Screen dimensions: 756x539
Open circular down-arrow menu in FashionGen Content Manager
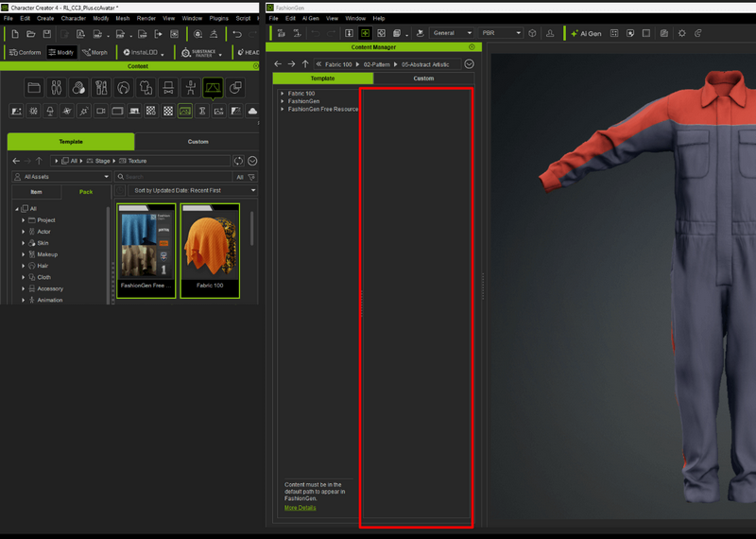point(469,63)
